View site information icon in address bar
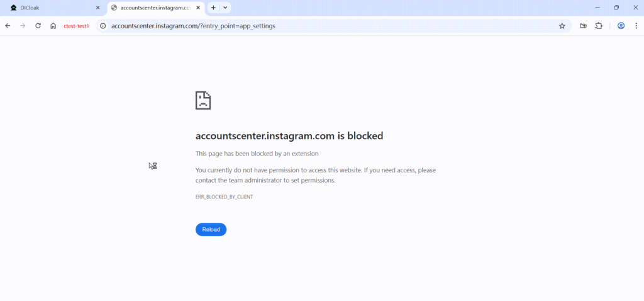 pyautogui.click(x=103, y=26)
